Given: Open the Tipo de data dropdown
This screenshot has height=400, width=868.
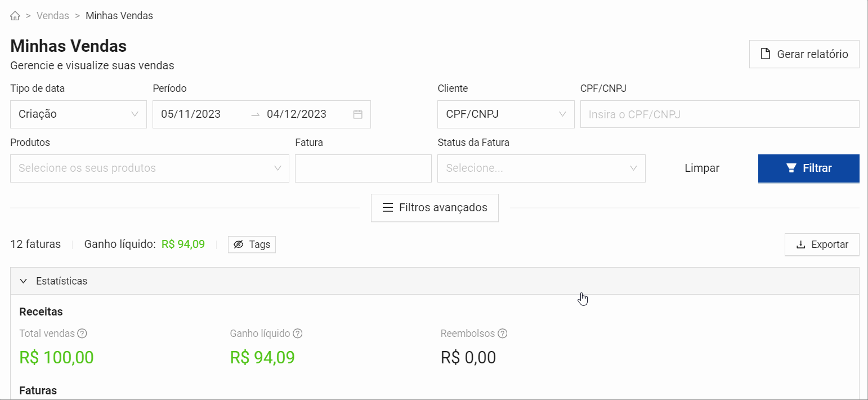Looking at the screenshot, I should [78, 114].
